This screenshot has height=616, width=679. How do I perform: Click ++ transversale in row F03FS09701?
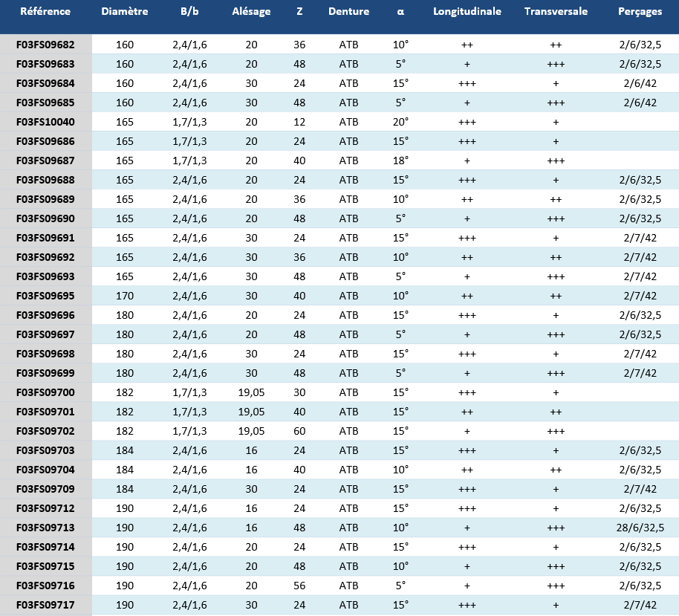coord(556,412)
